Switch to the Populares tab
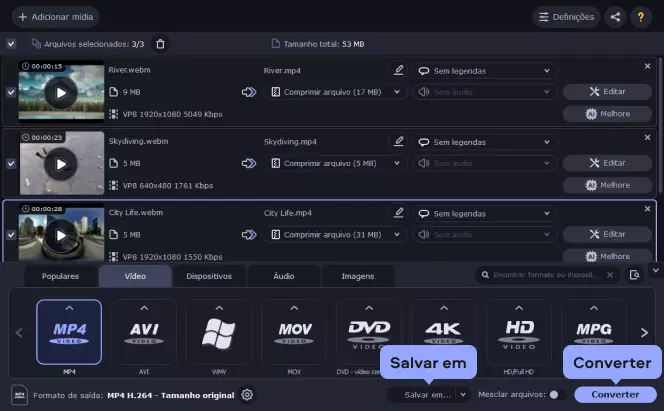 [61, 276]
